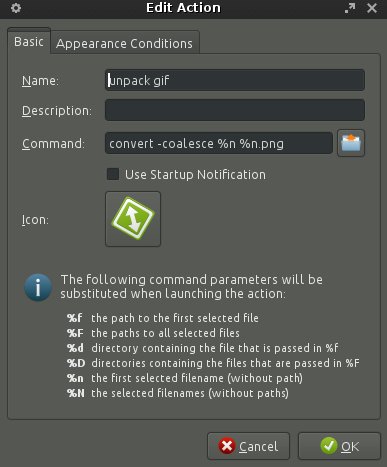Click the green icon chooser button
Screen dimensions: 387x467
pyautogui.click(x=133, y=219)
